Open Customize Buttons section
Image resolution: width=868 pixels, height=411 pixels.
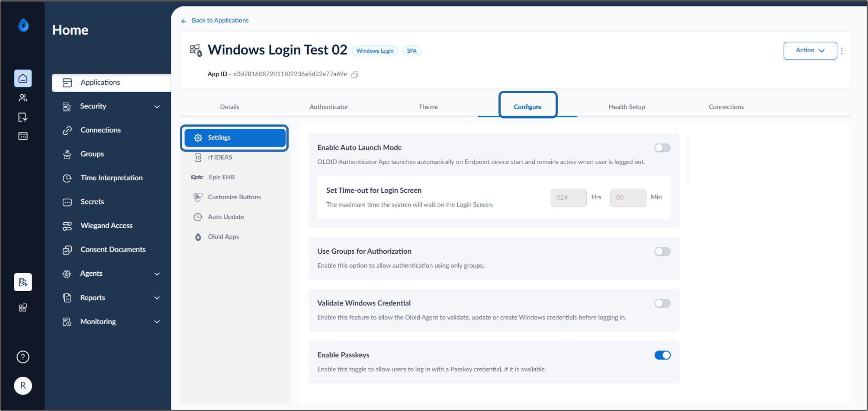tap(235, 197)
